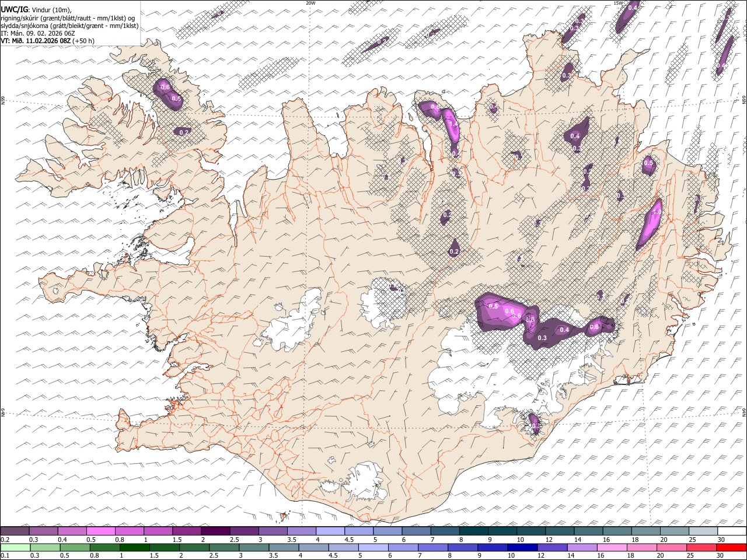Select the bright pink 0.5 snow legend swatch
This screenshot has height=560, width=747.
coord(100,531)
